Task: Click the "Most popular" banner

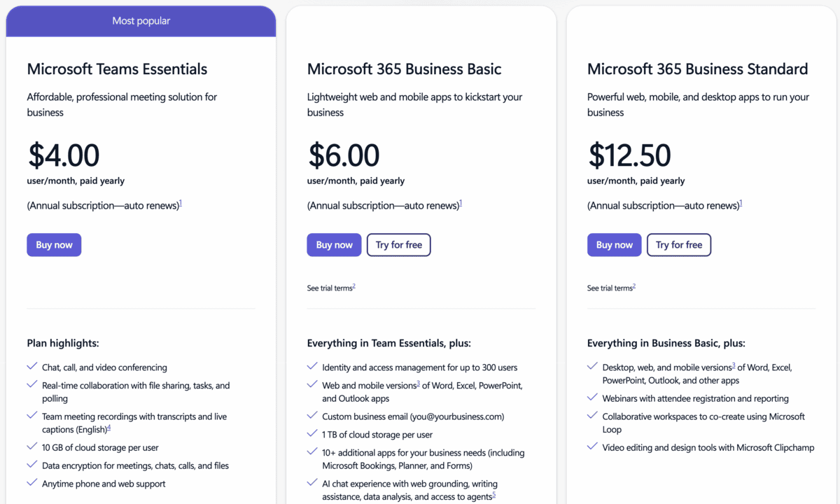Action: pos(141,20)
